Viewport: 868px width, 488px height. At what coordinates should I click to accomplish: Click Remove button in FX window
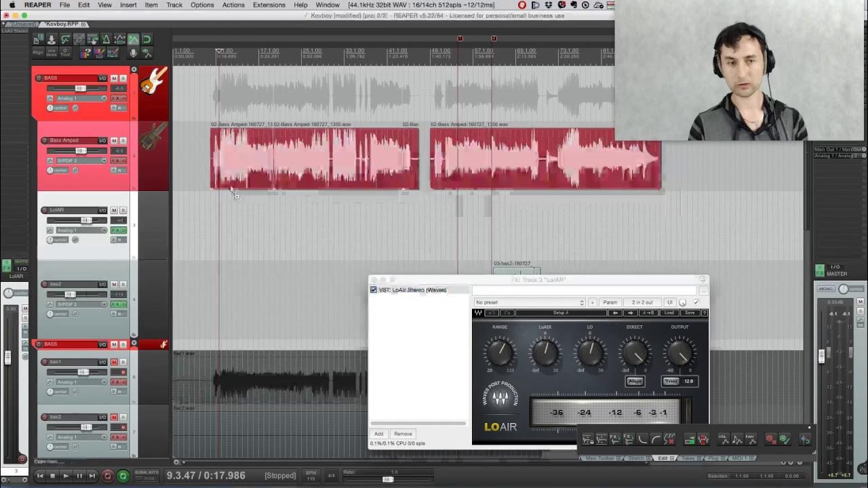pyautogui.click(x=403, y=434)
